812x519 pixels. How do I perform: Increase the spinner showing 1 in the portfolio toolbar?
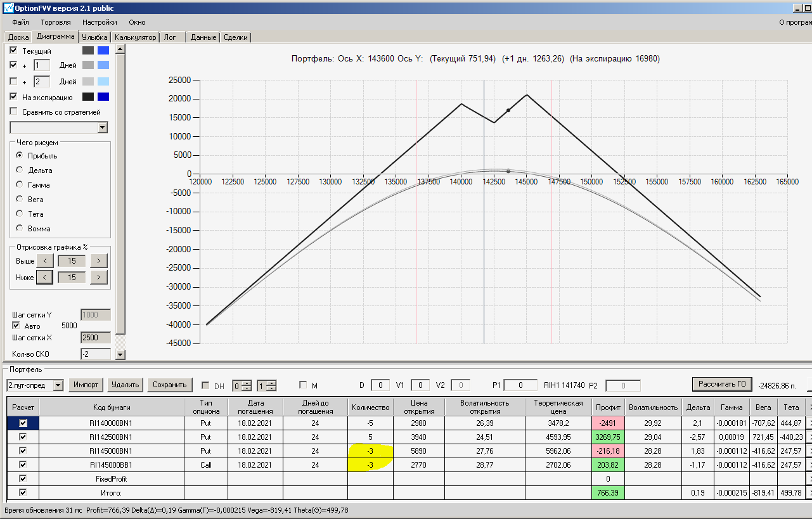click(x=271, y=382)
